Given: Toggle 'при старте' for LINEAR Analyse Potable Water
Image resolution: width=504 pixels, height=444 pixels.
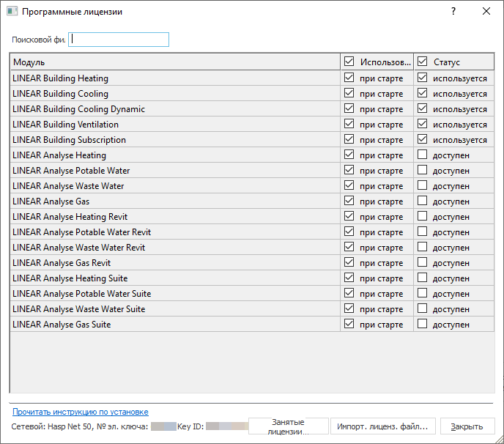Looking at the screenshot, I should 349,170.
